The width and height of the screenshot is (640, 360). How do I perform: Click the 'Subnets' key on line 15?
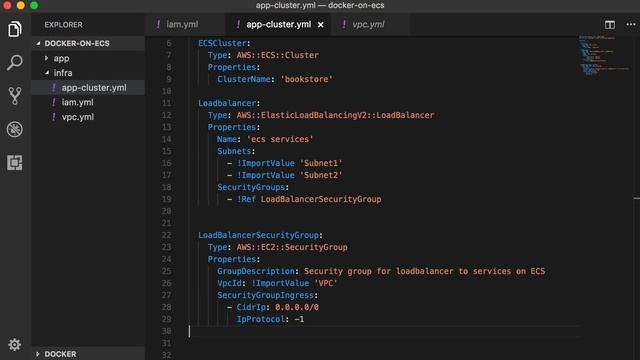234,151
